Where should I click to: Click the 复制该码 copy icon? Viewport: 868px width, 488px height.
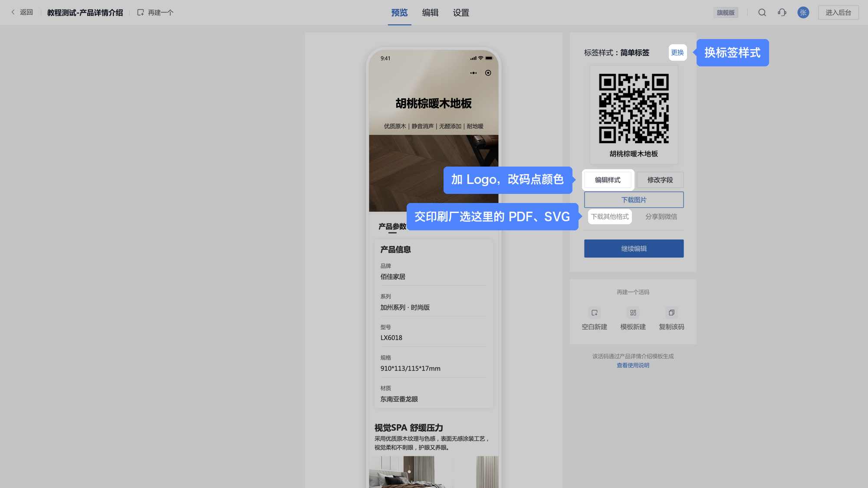[671, 313]
